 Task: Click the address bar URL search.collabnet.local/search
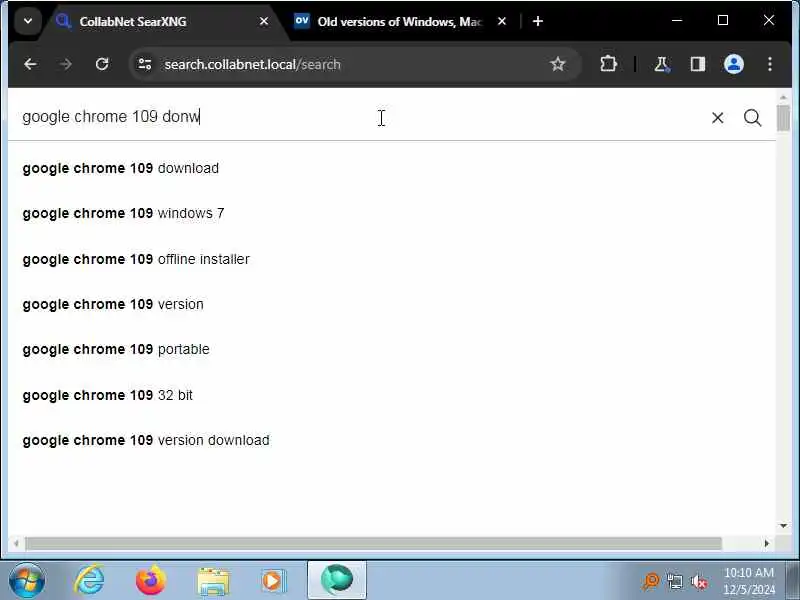pyautogui.click(x=252, y=64)
